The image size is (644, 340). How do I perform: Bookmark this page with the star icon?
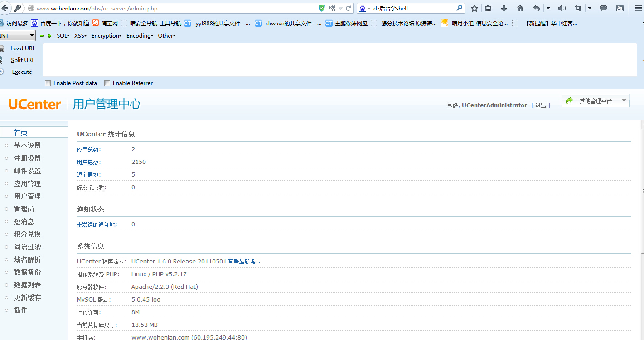tap(474, 8)
